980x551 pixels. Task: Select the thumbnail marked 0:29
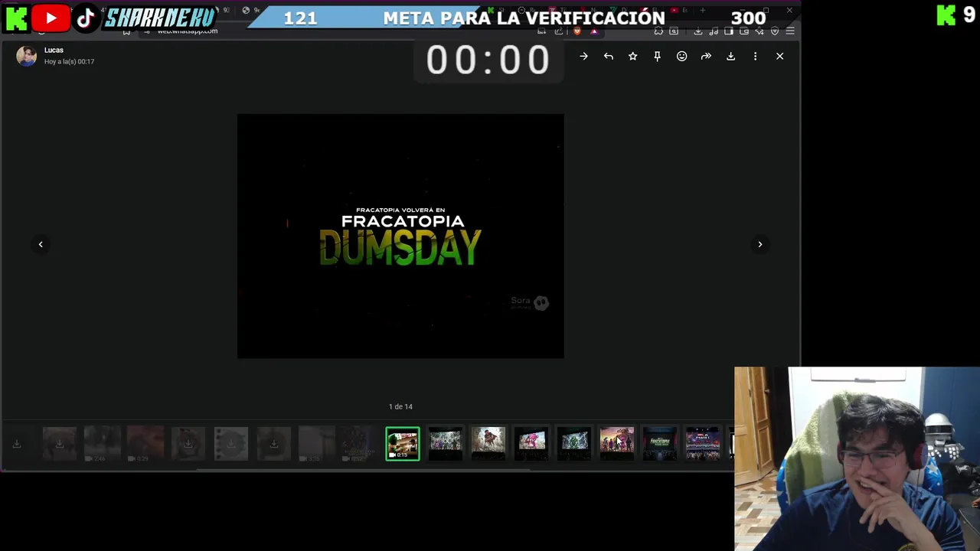[145, 444]
